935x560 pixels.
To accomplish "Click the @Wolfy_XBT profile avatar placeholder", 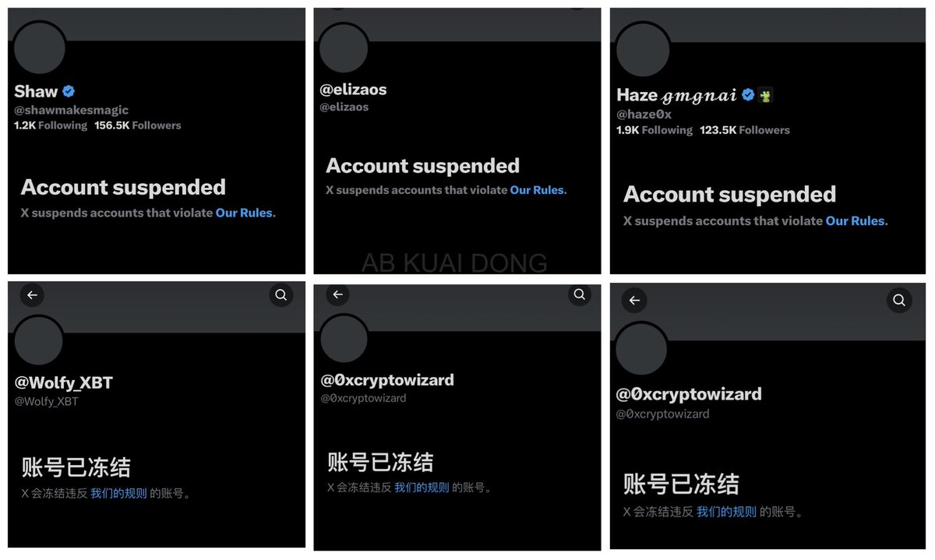I will coord(39,340).
